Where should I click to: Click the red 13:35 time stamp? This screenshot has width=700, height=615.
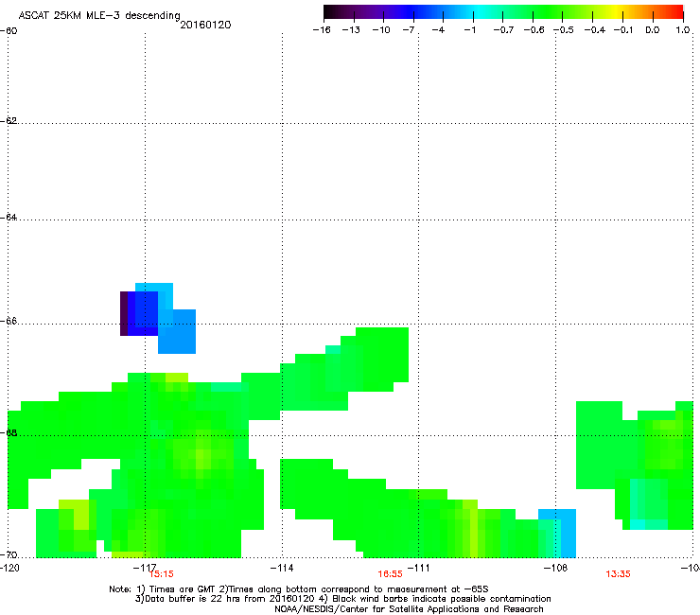pos(619,574)
